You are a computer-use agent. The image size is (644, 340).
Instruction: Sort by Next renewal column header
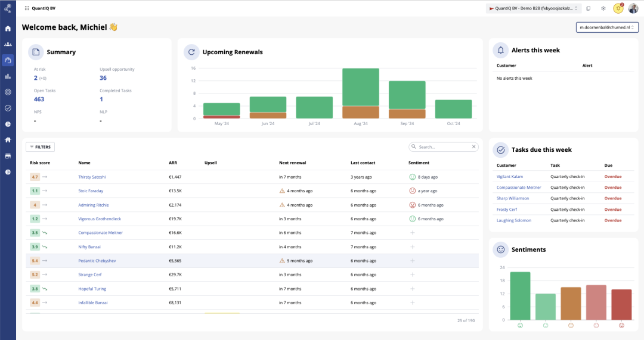[x=292, y=163]
